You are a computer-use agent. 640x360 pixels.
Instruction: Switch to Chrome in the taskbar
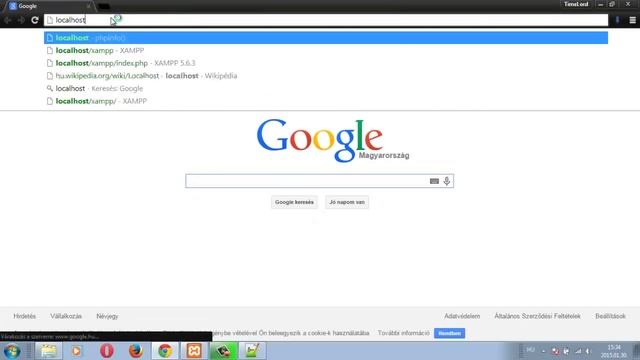coord(165,351)
